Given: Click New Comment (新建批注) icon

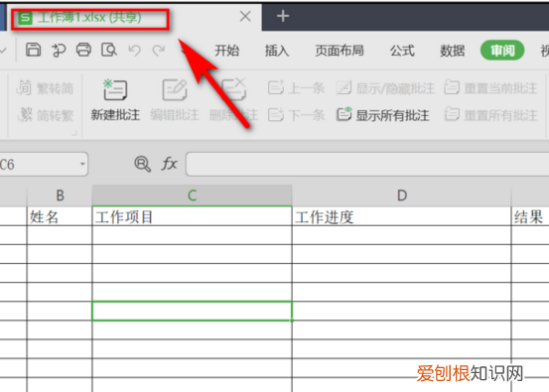Looking at the screenshot, I should 115,89.
